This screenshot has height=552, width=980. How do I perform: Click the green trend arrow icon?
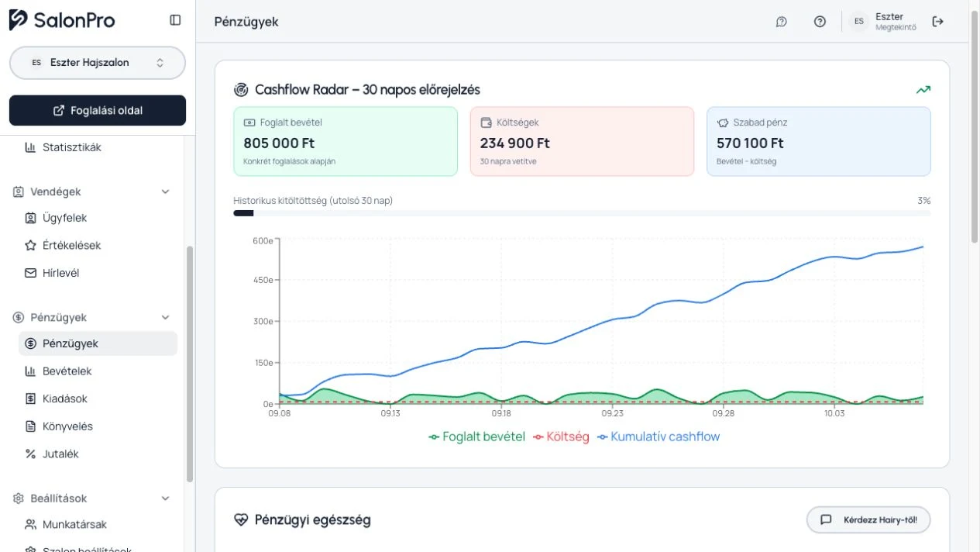(923, 90)
